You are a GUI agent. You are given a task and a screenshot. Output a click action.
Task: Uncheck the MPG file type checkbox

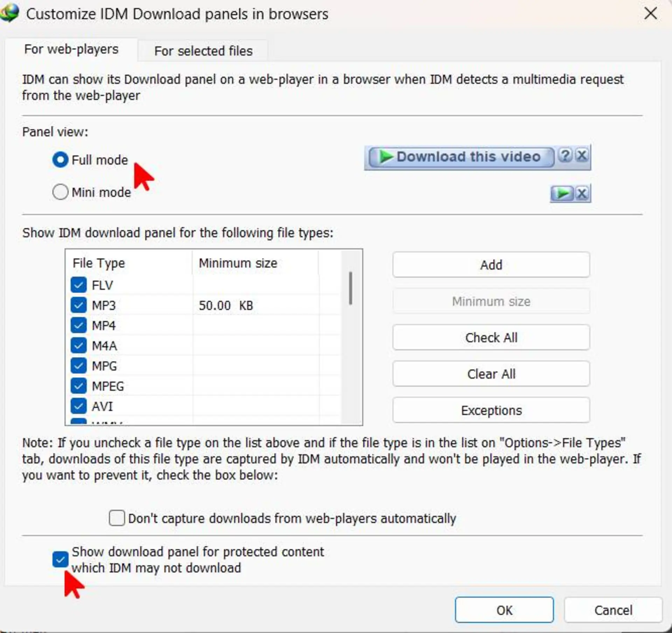point(78,366)
